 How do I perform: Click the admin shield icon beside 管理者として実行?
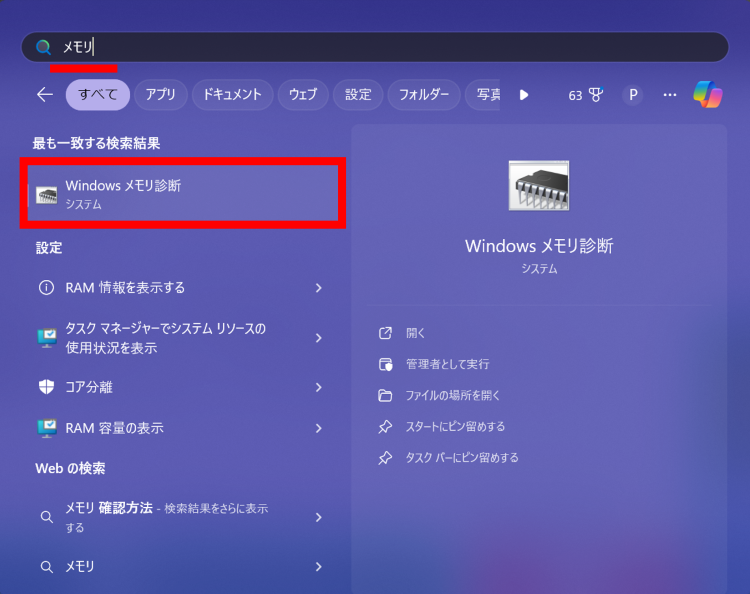point(386,364)
